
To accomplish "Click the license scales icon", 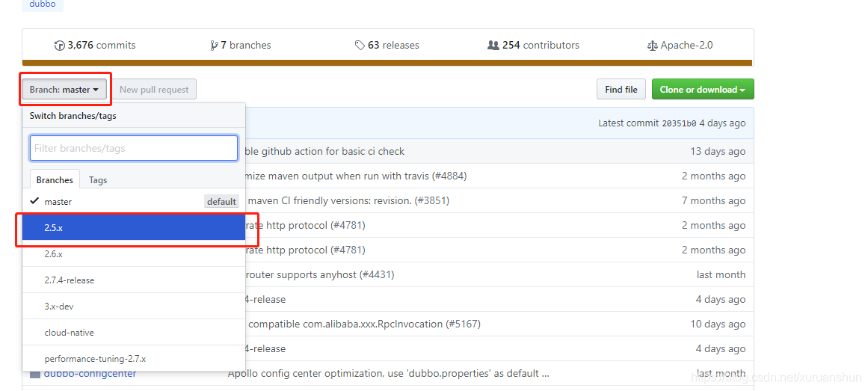I will (652, 46).
